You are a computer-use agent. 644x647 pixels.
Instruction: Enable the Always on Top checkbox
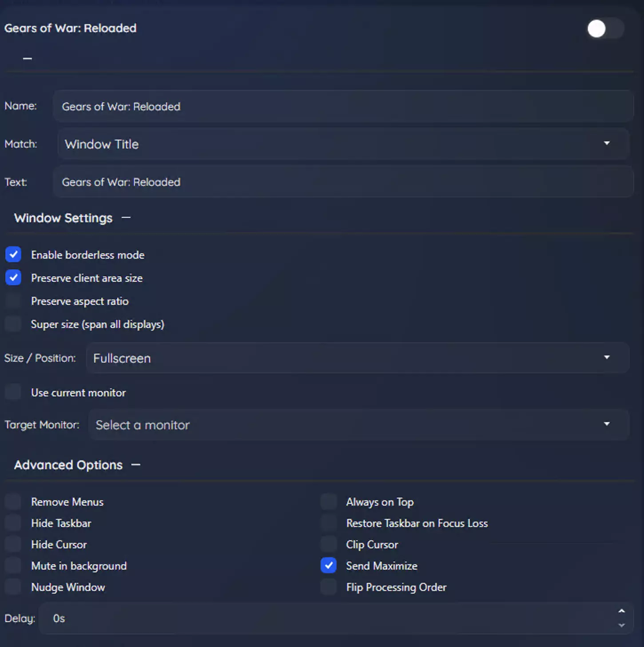tap(329, 502)
